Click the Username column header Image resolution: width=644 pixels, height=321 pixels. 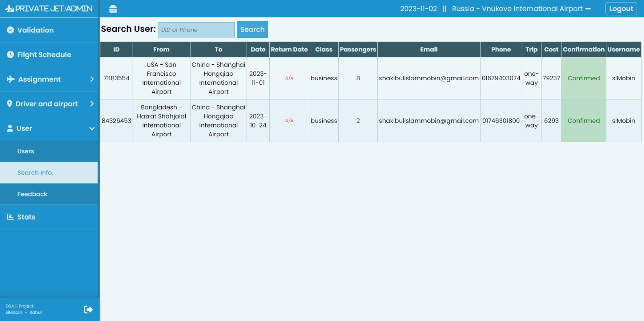(x=624, y=50)
